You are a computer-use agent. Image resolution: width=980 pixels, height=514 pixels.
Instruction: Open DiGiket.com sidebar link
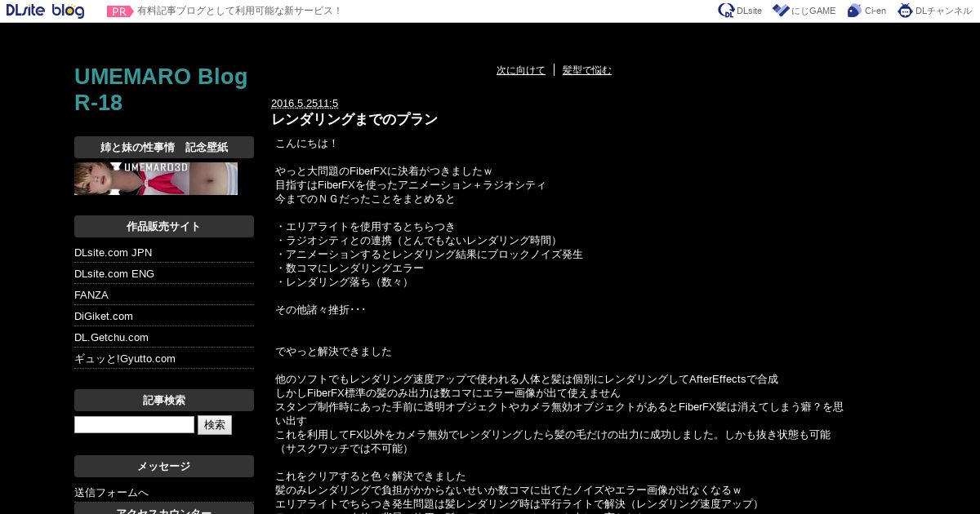104,317
